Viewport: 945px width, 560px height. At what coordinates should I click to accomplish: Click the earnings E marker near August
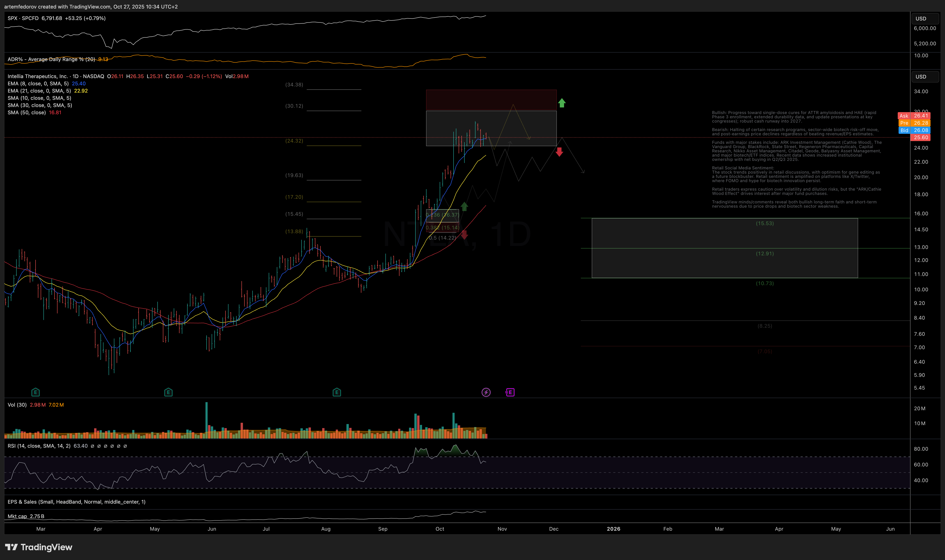coord(337,393)
